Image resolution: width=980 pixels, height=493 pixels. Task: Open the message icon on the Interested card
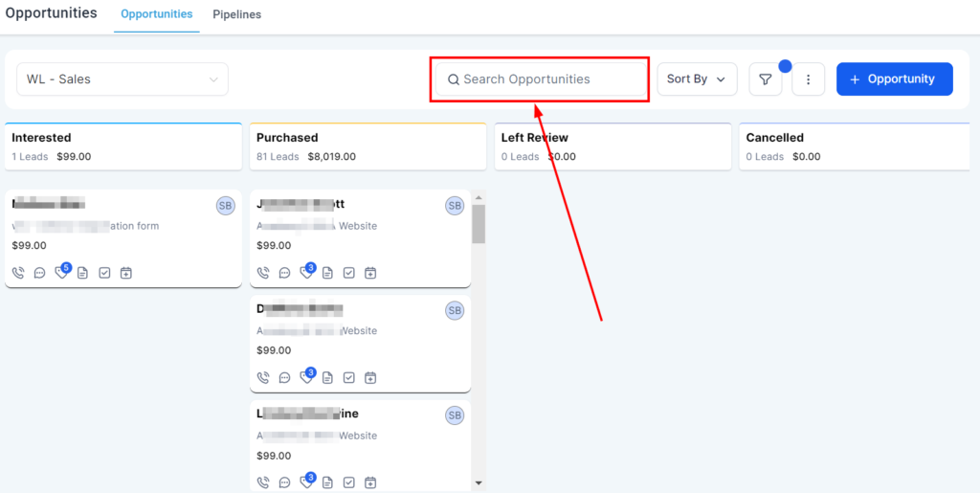tap(40, 273)
